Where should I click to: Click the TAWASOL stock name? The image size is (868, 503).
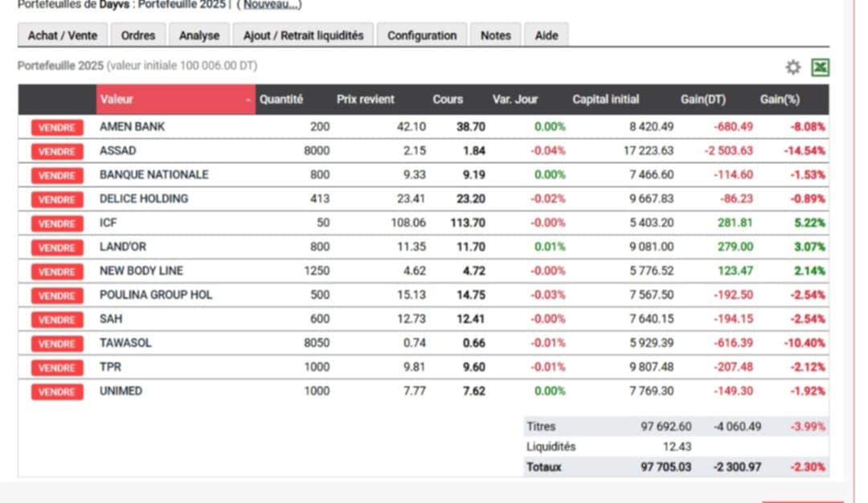[x=125, y=343]
